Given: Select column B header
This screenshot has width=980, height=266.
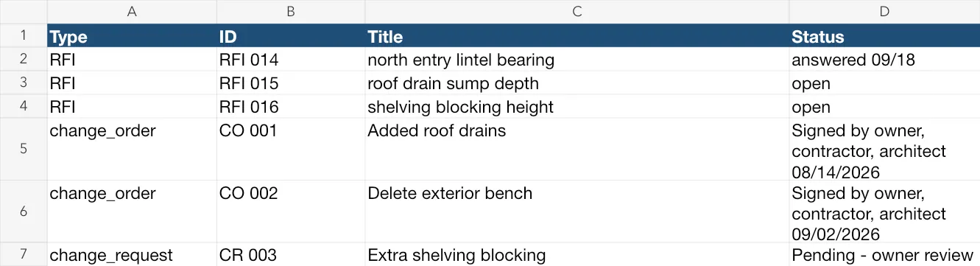Looking at the screenshot, I should (291, 12).
